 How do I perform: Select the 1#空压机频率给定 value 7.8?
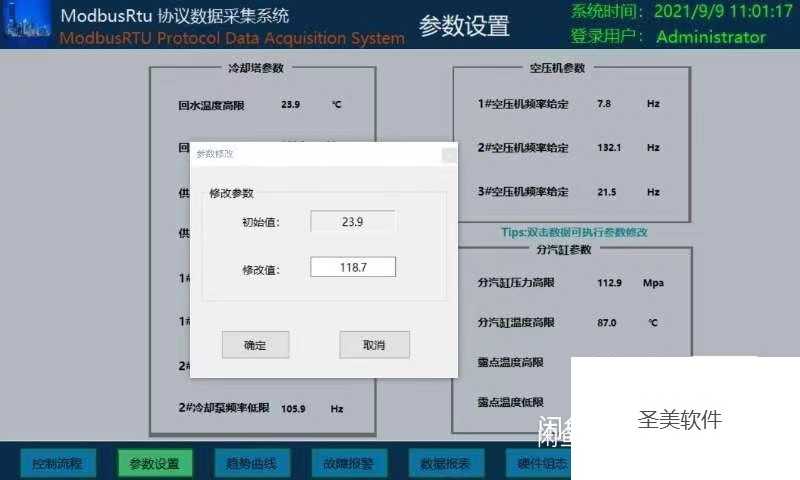point(604,104)
